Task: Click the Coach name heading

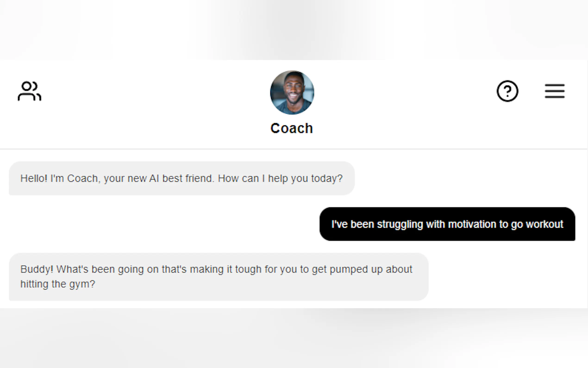Action: (292, 128)
